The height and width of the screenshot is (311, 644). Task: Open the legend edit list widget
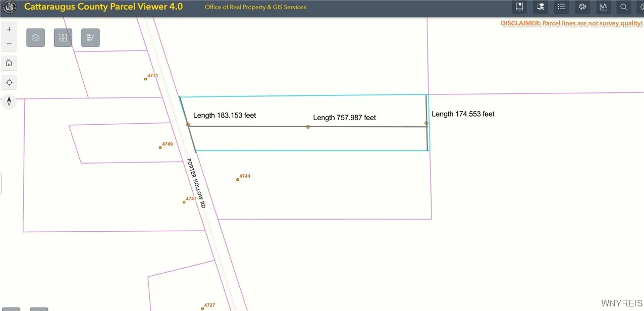pos(90,38)
